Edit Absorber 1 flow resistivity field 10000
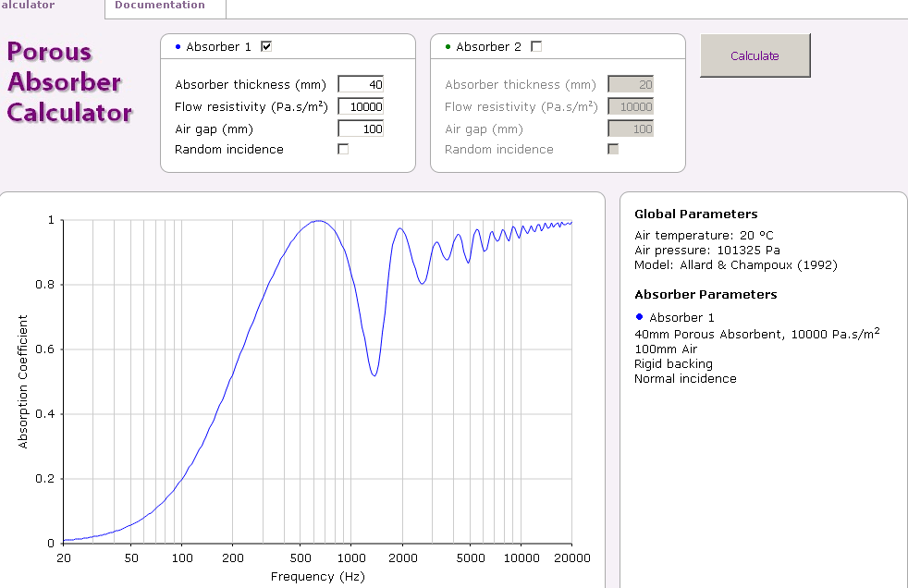908x588 pixels. click(361, 106)
